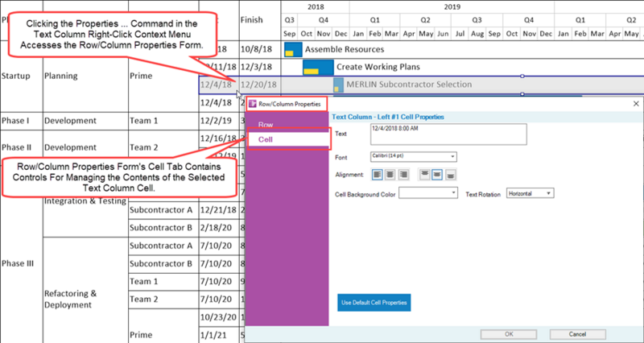644x343 pixels.
Task: Select left horizontal alignment icon
Action: point(378,175)
